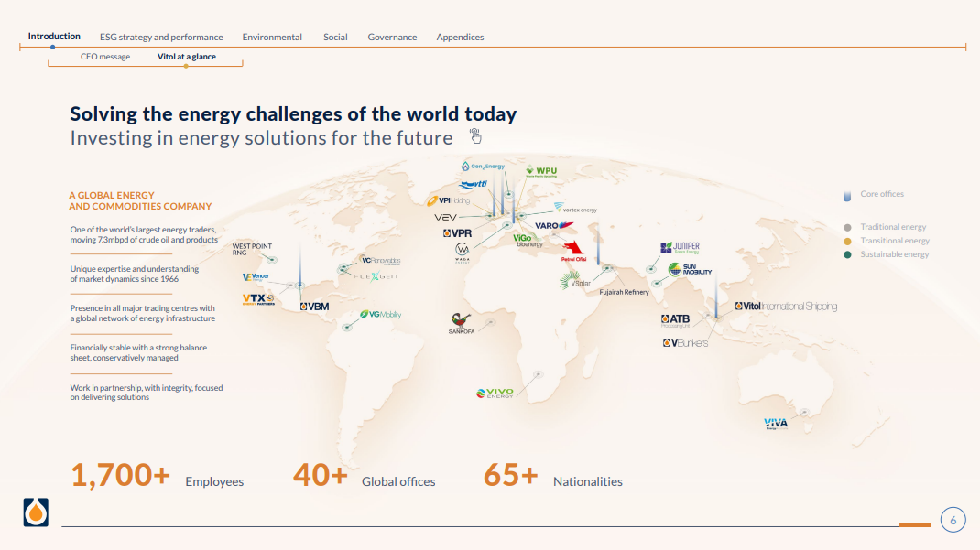Select text about presence in trading centres
This screenshot has width=980, height=550.
tap(143, 313)
